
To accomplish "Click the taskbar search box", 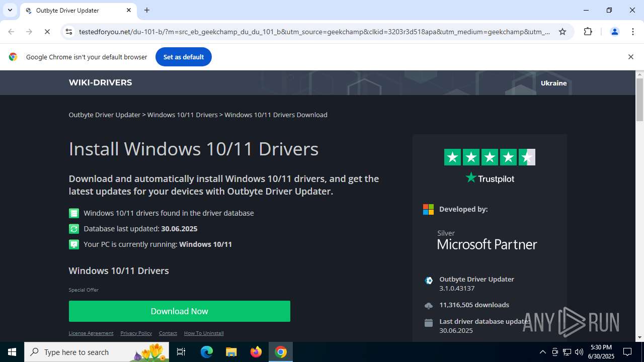I will point(97,352).
